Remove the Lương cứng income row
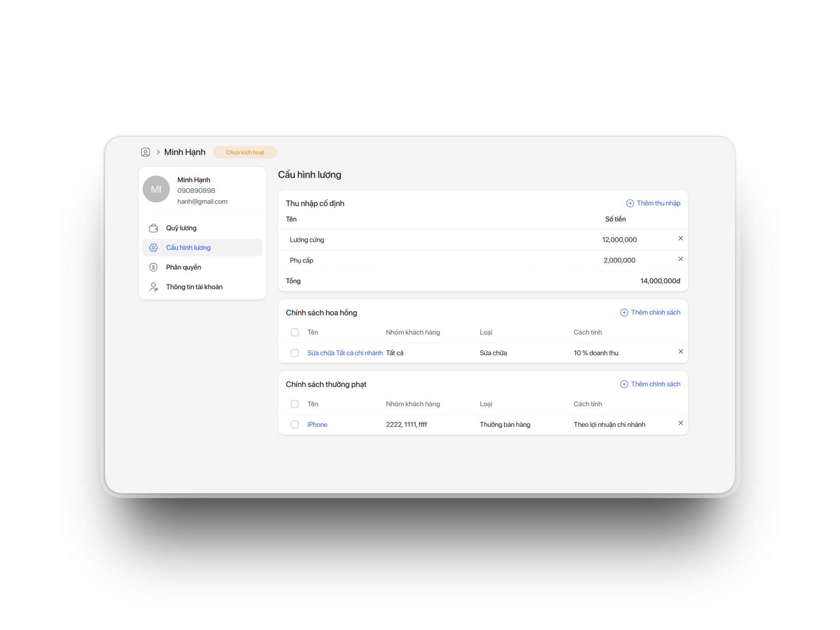840x630 pixels. pos(680,238)
